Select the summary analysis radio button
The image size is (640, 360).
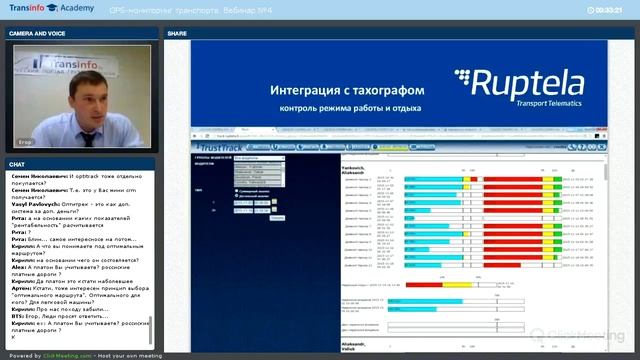pos(236,191)
